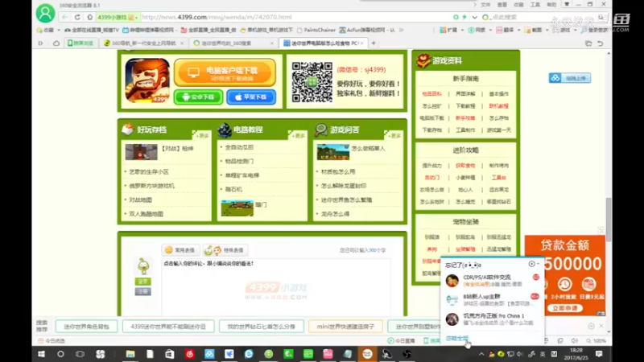Click the lightning speed-mode icon

pyautogui.click(x=464, y=17)
